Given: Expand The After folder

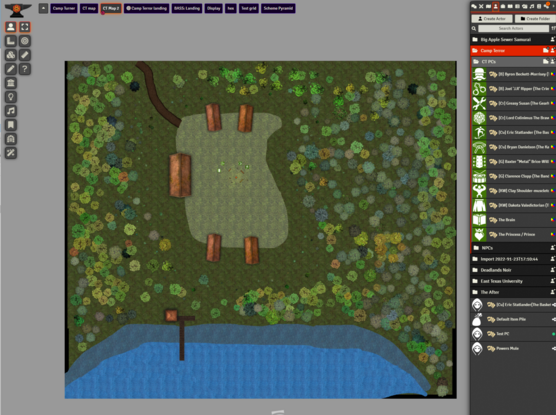Looking at the screenshot, I should click(513, 292).
